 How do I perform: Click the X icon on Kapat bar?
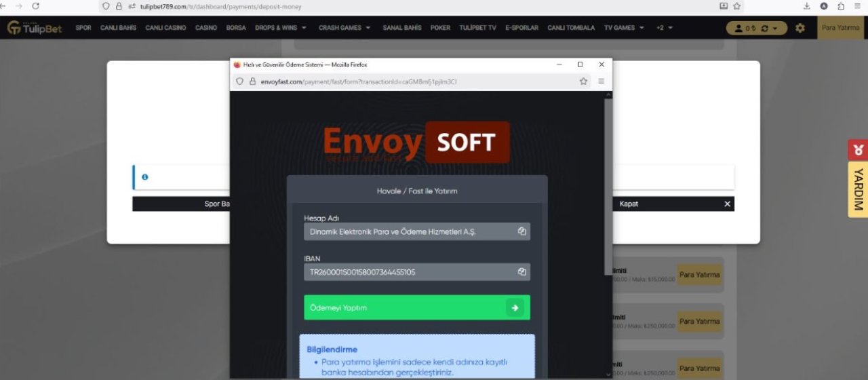click(x=728, y=204)
